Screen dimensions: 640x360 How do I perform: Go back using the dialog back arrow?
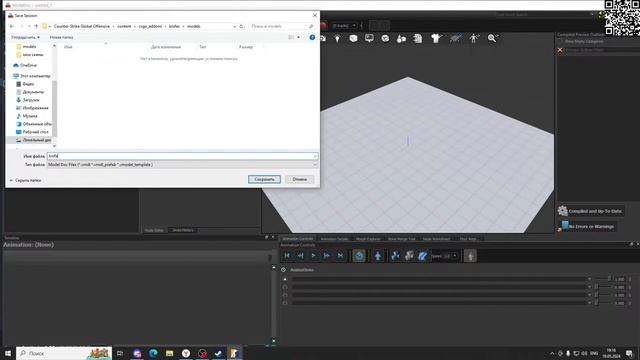click(11, 26)
